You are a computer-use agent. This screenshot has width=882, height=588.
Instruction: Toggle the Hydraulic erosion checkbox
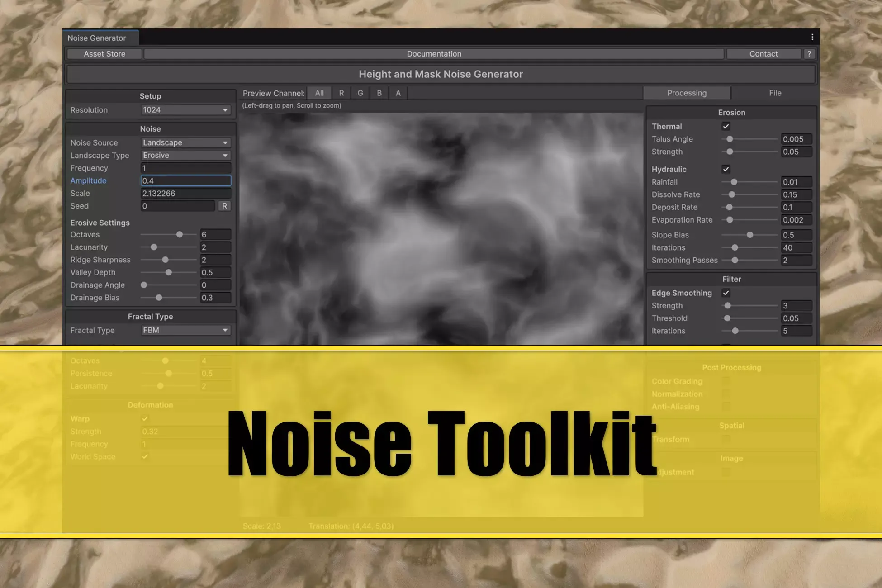[726, 169]
